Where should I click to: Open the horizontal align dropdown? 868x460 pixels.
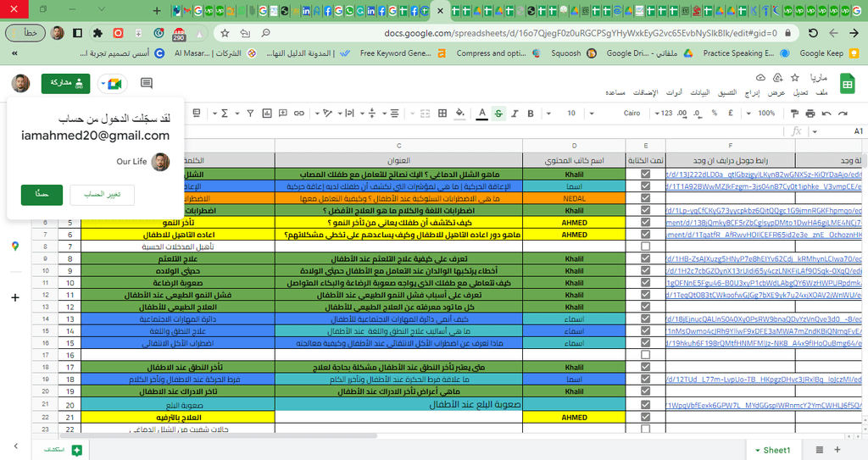(392, 114)
